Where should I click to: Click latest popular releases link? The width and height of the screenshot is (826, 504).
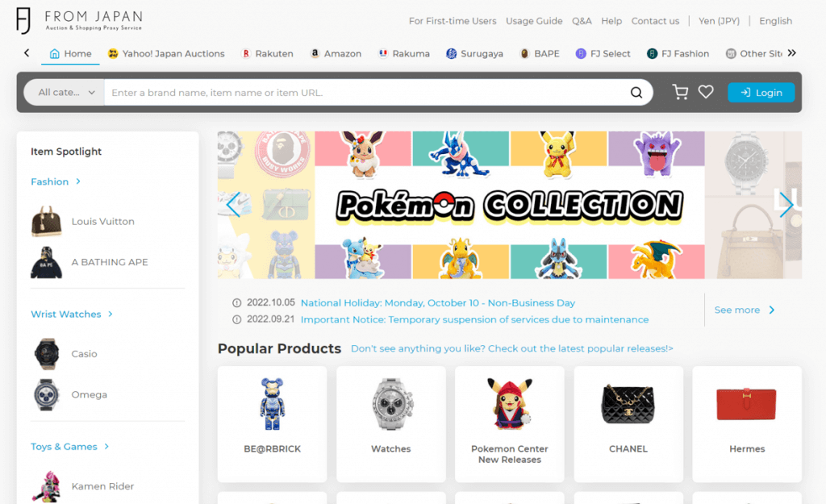click(x=512, y=348)
